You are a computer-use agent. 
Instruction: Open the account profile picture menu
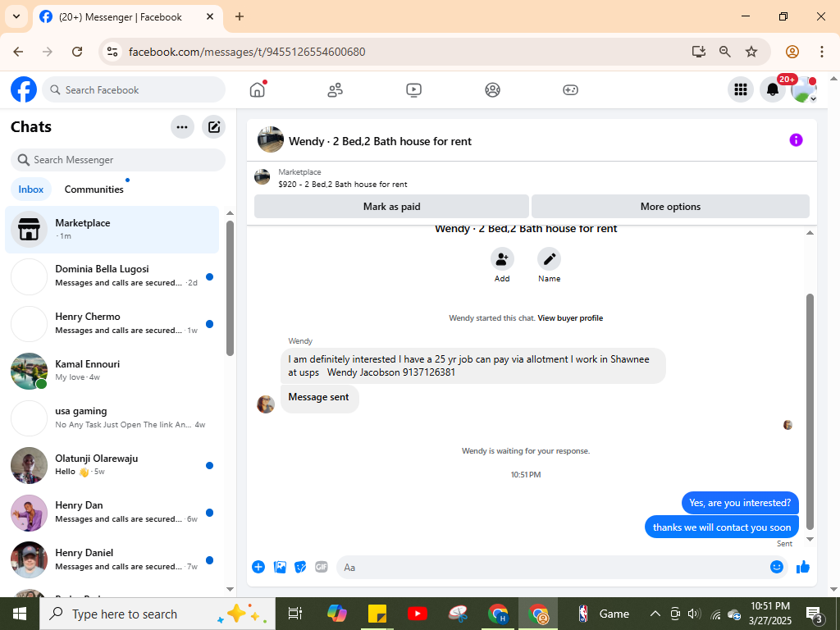pyautogui.click(x=804, y=89)
